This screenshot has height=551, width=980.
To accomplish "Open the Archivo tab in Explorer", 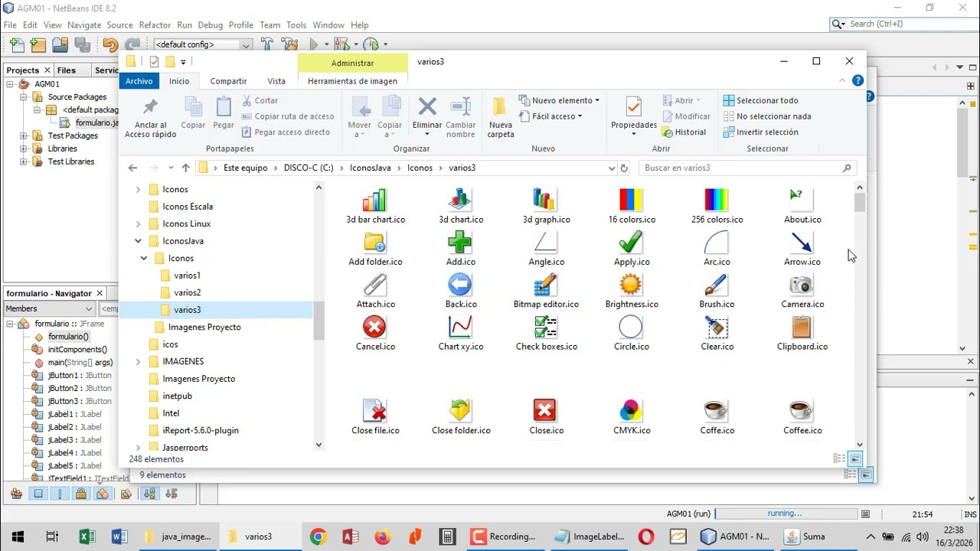I will (139, 81).
